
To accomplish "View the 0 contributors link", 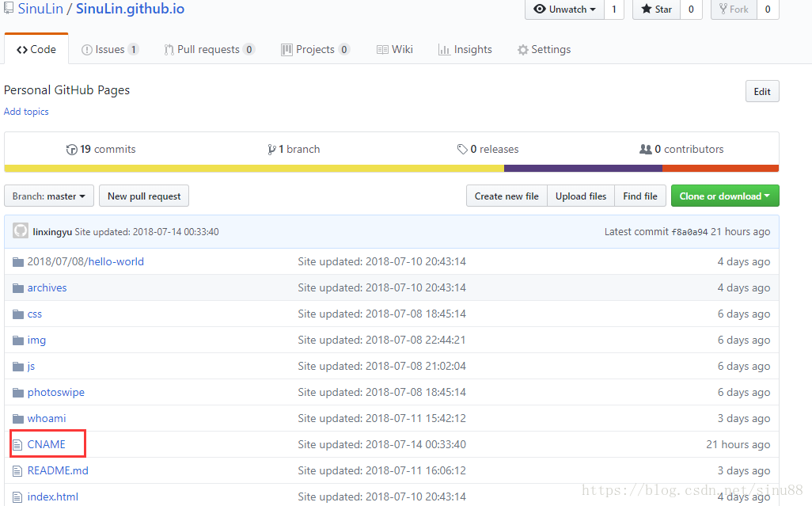I will pos(681,150).
